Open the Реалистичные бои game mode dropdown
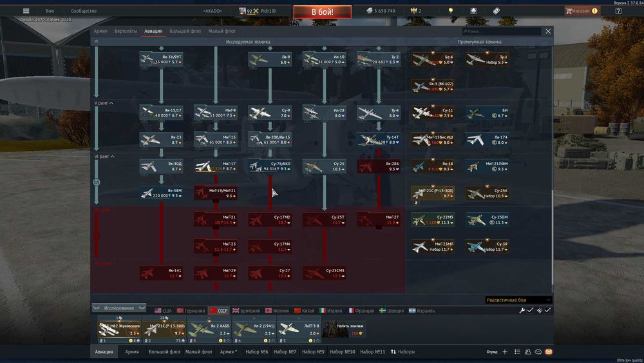This screenshot has width=644, height=363. tap(518, 300)
